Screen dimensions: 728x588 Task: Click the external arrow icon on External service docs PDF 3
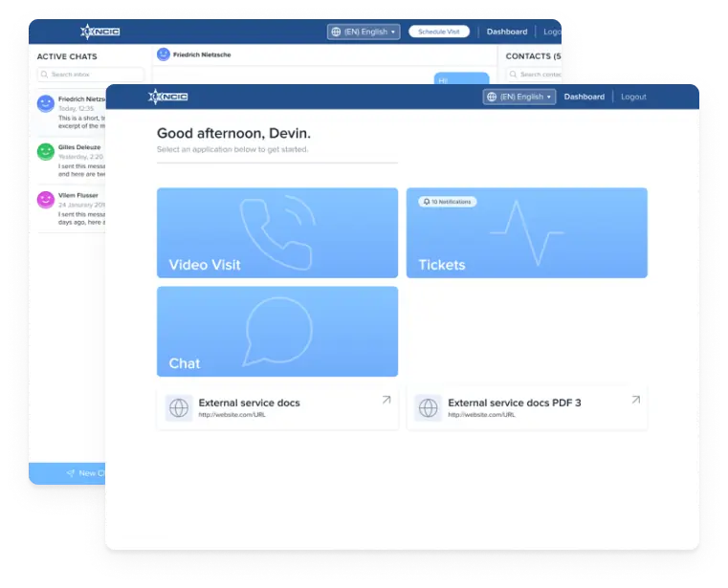coord(636,400)
